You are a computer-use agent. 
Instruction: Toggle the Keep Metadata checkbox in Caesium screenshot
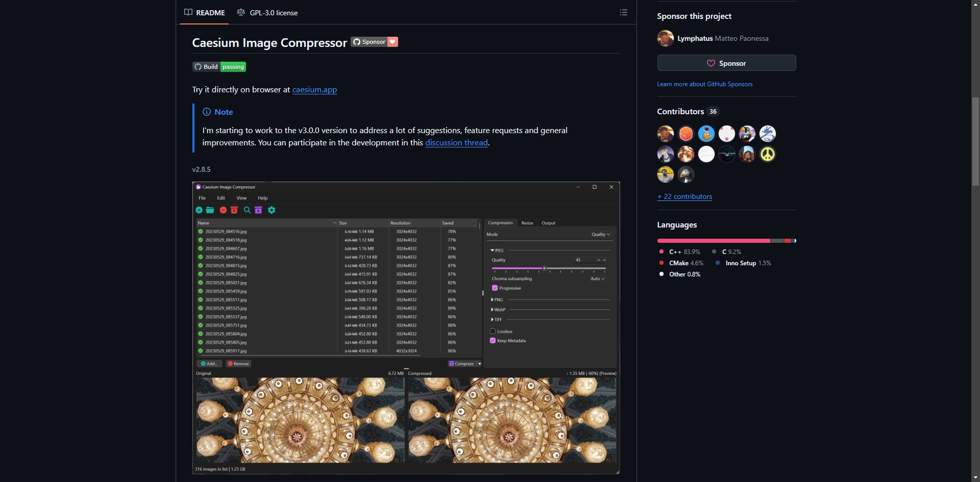[493, 341]
